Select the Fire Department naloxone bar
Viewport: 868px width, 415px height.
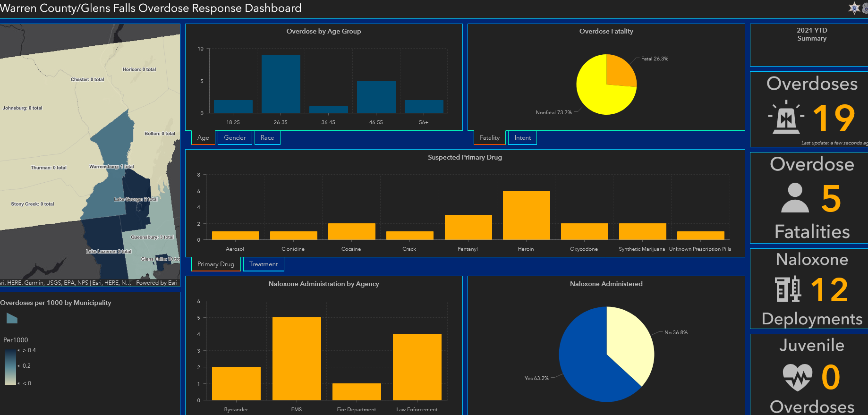[357, 392]
